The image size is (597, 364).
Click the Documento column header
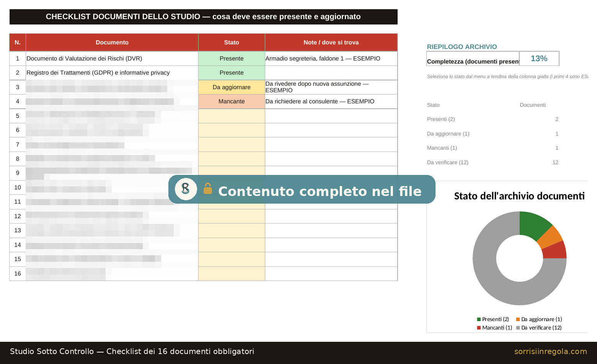coord(112,42)
